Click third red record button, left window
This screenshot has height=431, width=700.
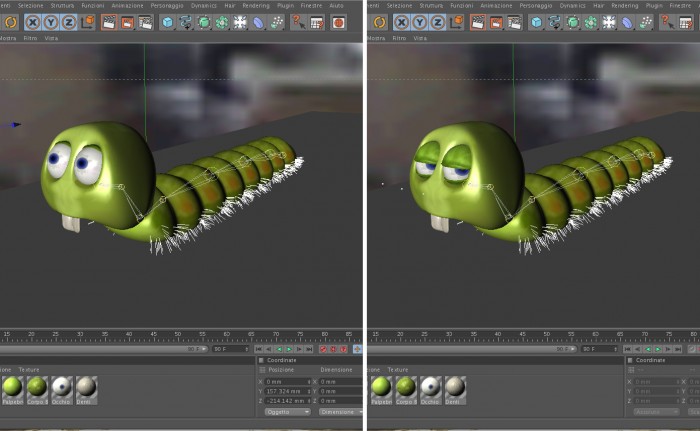[x=343, y=349]
